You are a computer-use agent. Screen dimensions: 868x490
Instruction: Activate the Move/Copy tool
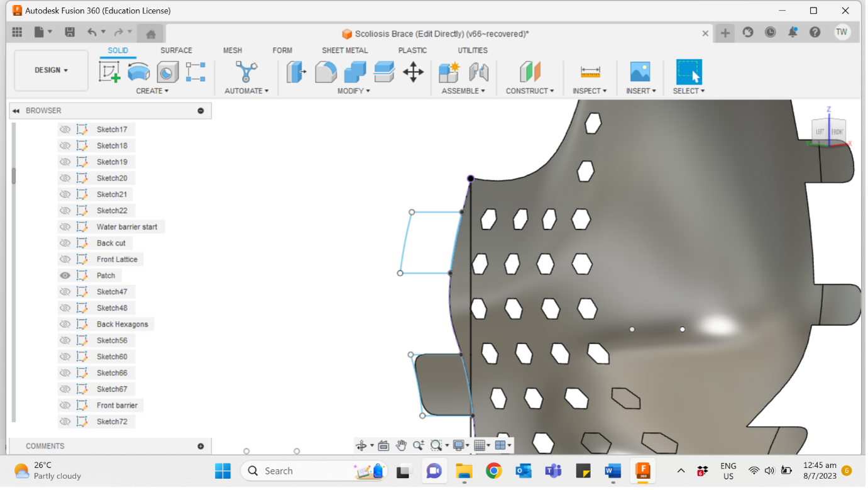[x=413, y=72]
